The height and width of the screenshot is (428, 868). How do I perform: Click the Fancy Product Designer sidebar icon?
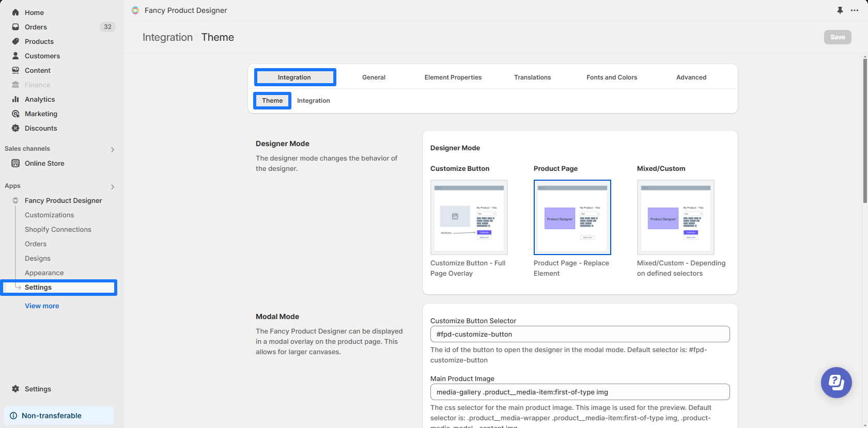coord(16,200)
